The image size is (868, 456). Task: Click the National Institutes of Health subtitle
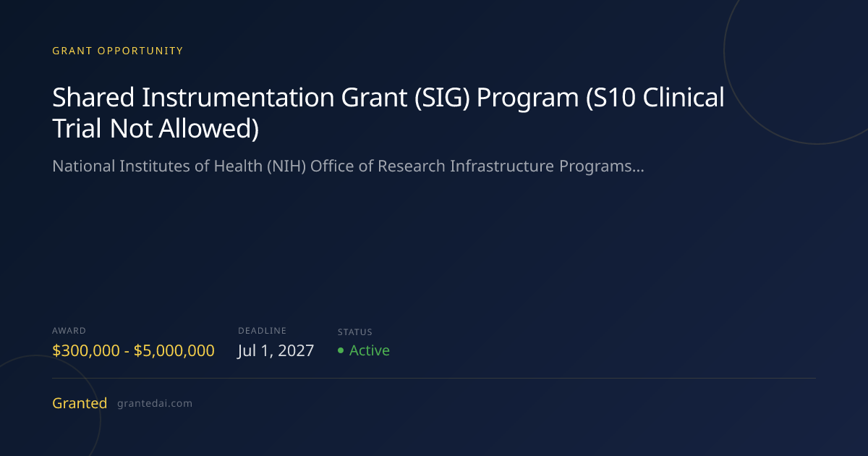pyautogui.click(x=349, y=166)
